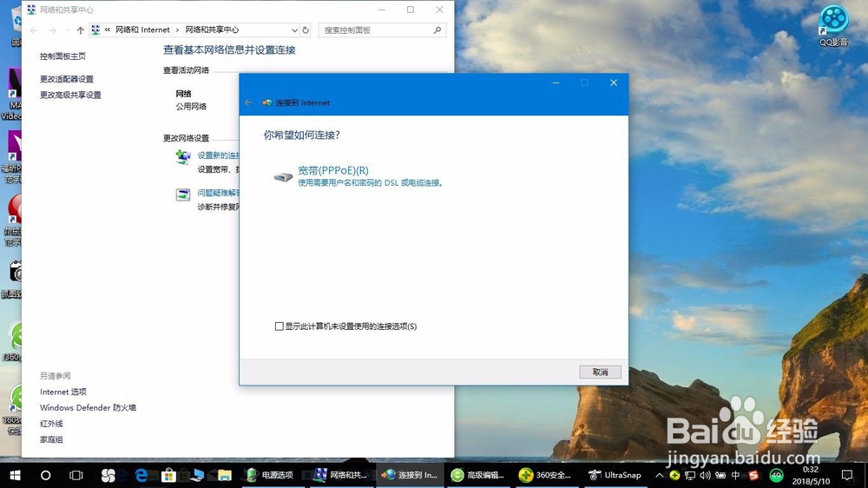Open 红外线 link
868x488 pixels.
51,424
